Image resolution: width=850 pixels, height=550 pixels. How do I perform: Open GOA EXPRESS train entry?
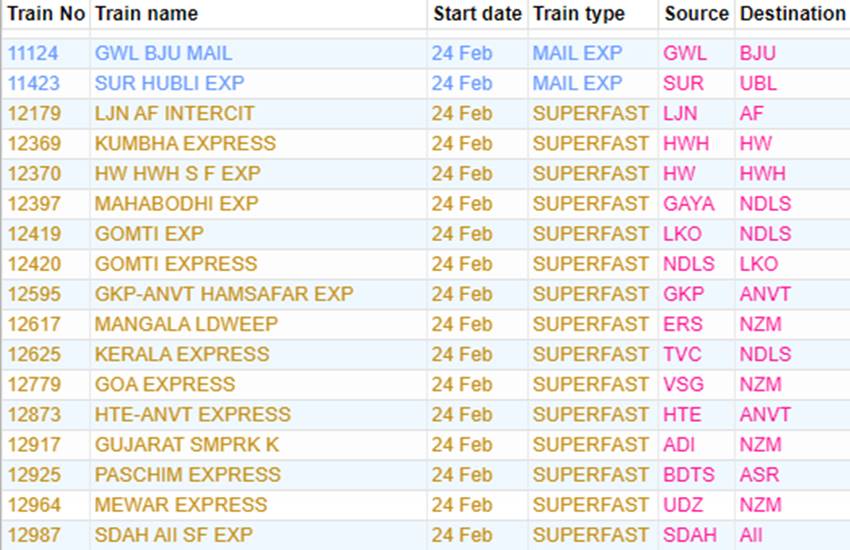pos(165,384)
